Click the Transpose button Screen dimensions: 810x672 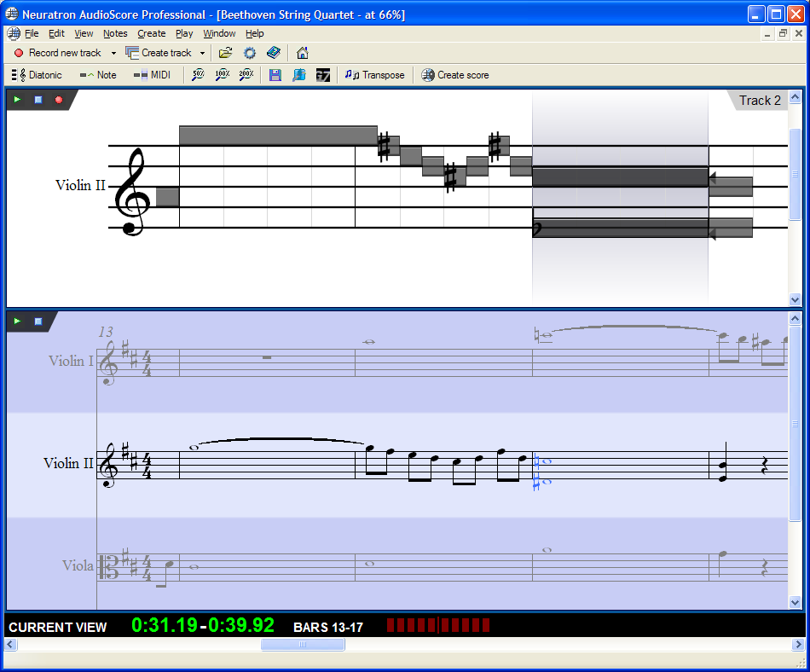(x=375, y=75)
